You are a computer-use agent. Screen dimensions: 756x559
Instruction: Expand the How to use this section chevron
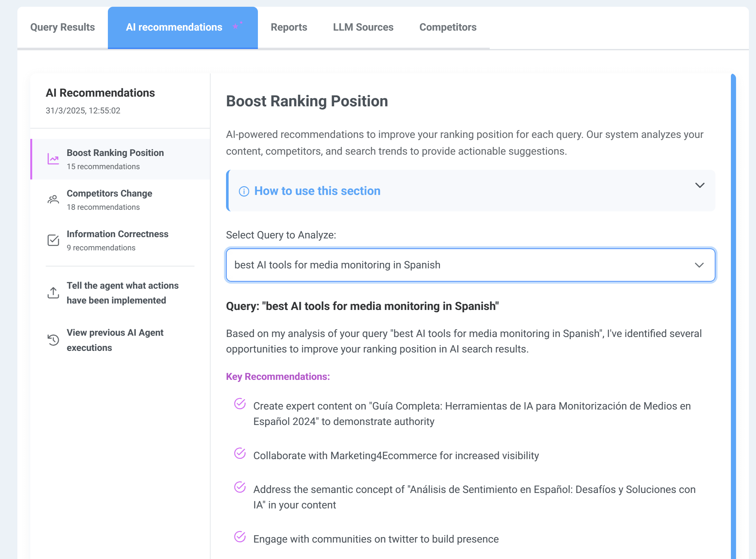pos(700,186)
